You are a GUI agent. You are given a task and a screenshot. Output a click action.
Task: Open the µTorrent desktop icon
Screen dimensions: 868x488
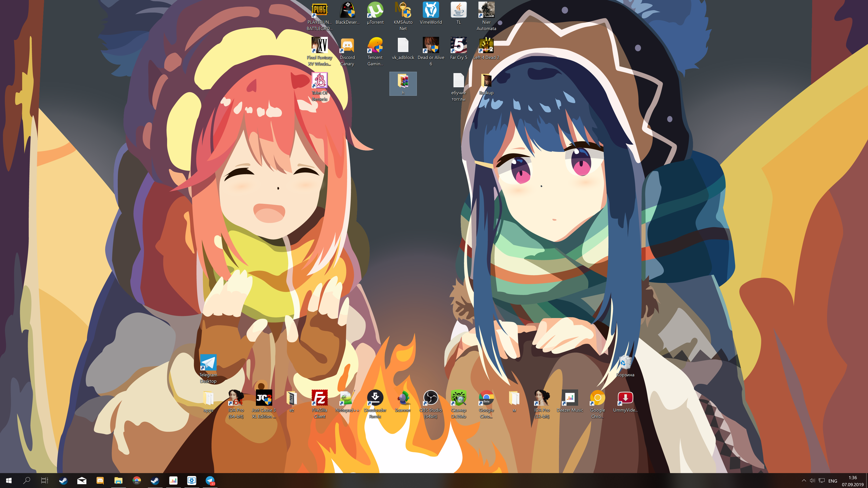(x=375, y=14)
